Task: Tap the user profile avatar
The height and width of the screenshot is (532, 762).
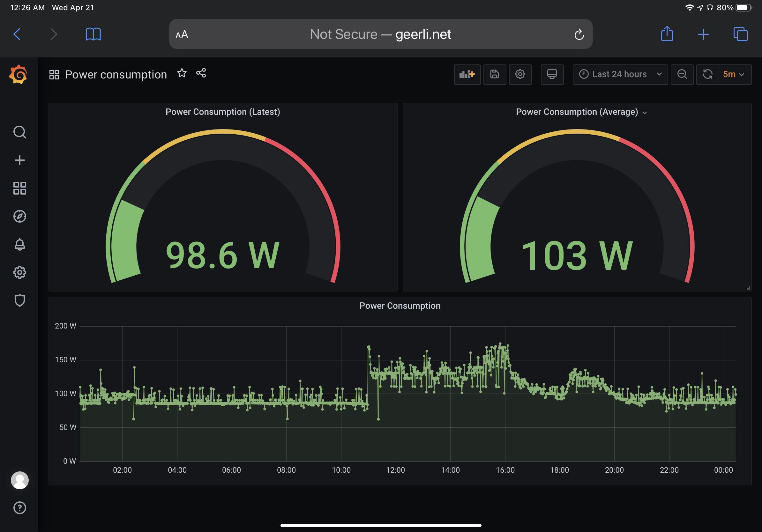Action: [19, 480]
